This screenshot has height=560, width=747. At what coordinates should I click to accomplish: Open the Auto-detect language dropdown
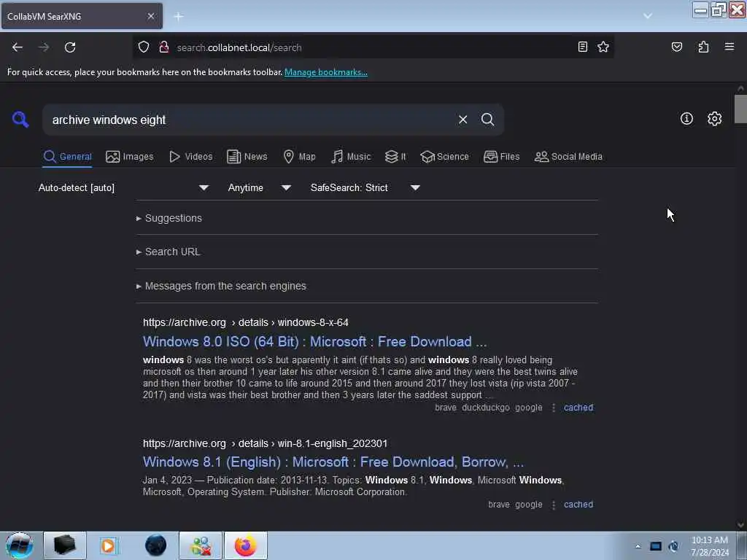123,187
